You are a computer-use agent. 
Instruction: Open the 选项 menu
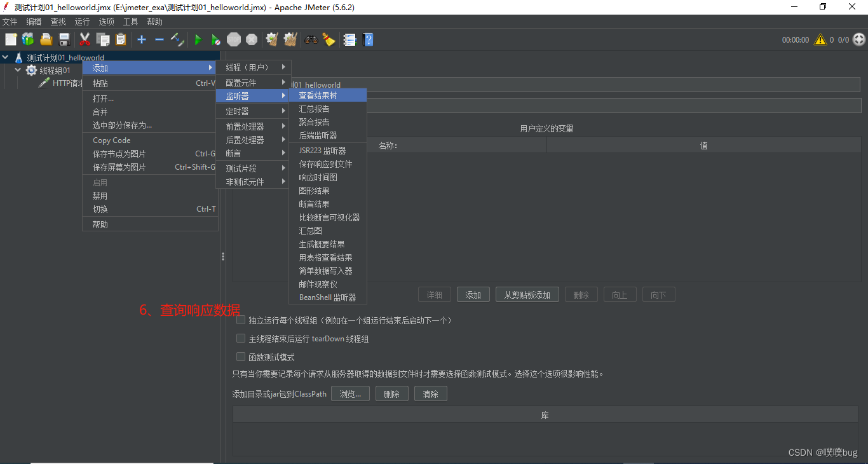pyautogui.click(x=105, y=21)
